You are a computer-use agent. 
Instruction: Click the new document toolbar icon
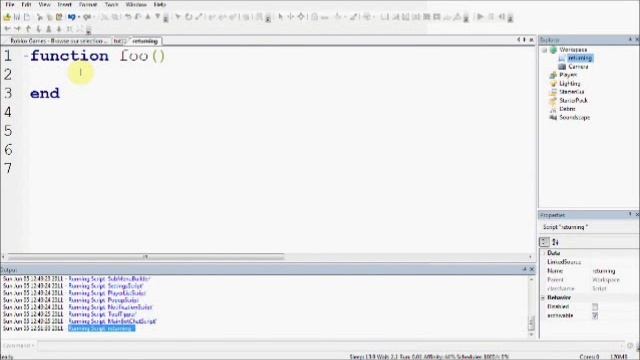pyautogui.click(x=27, y=17)
